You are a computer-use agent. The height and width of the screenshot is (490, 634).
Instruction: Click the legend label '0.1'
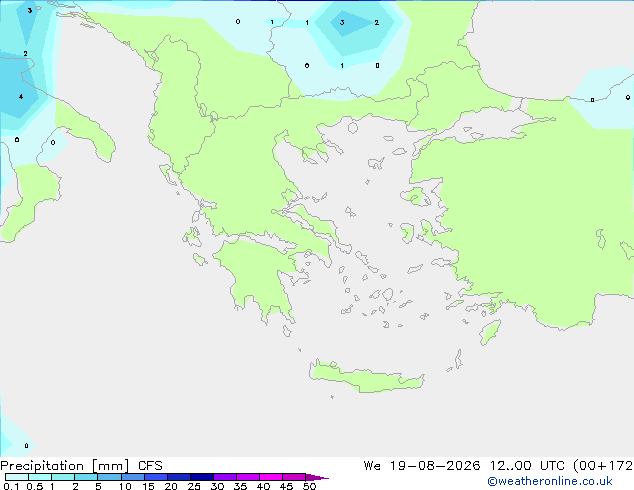pos(11,486)
